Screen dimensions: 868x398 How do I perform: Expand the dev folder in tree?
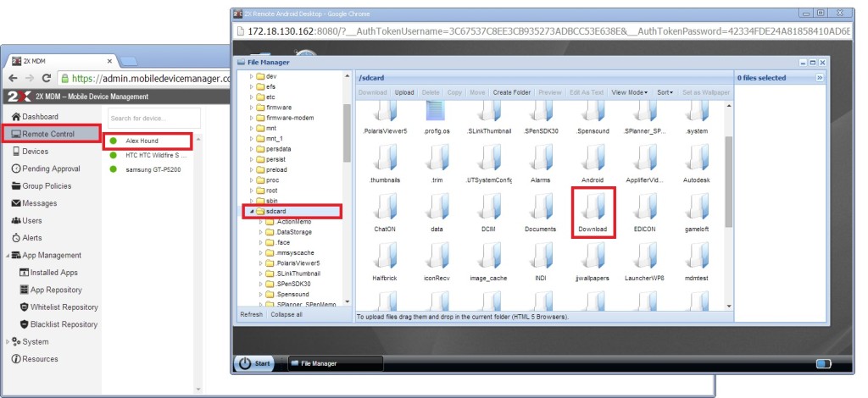(x=251, y=76)
